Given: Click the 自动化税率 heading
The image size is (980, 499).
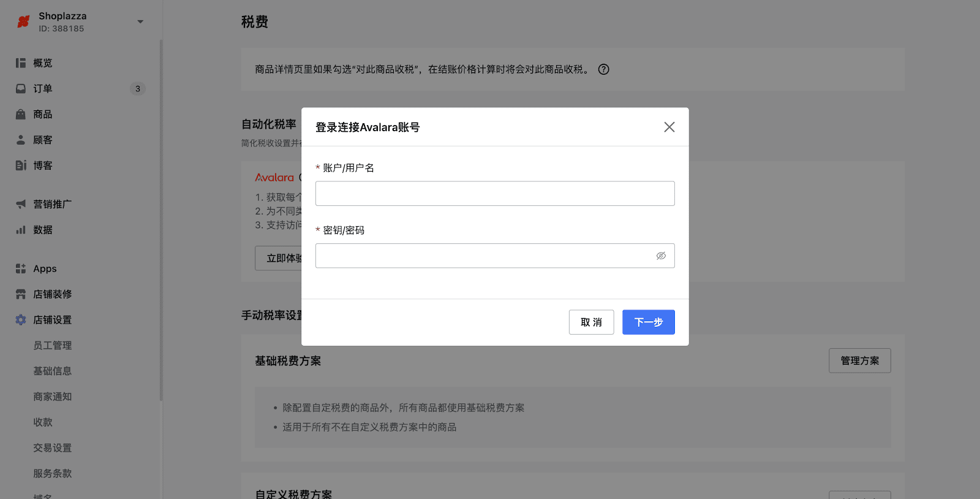Looking at the screenshot, I should pyautogui.click(x=269, y=124).
